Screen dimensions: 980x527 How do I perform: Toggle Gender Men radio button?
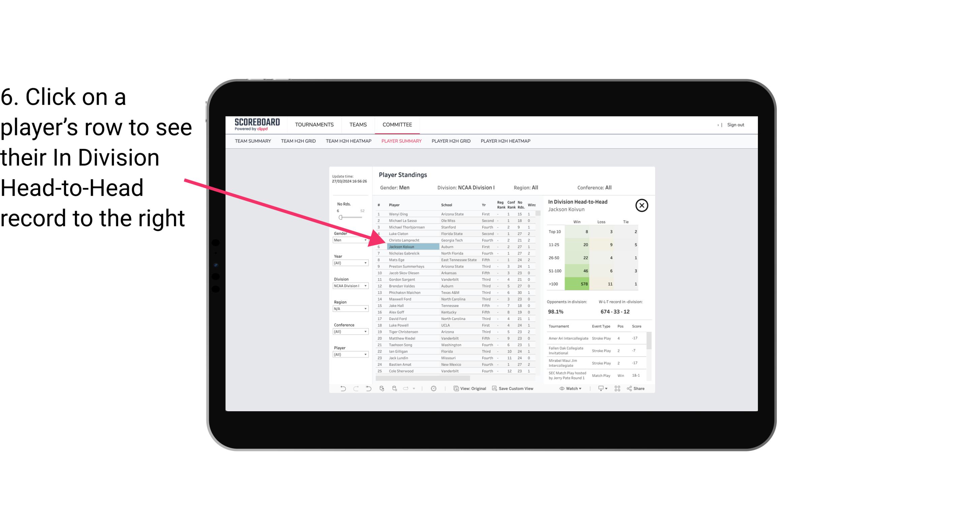pos(347,240)
